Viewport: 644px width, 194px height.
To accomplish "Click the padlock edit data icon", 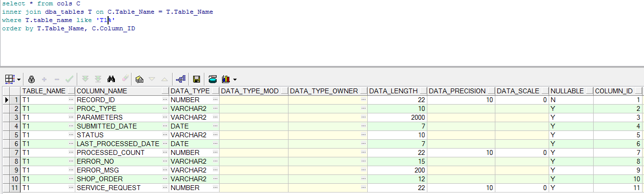I will click(x=32, y=79).
